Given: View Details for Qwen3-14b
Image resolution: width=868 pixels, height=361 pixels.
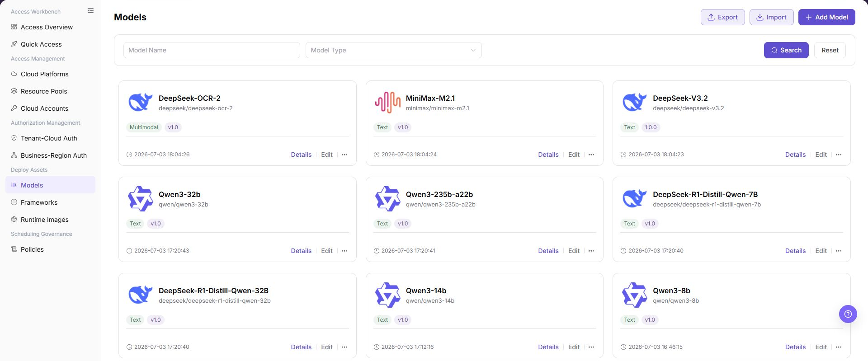Looking at the screenshot, I should [548, 347].
